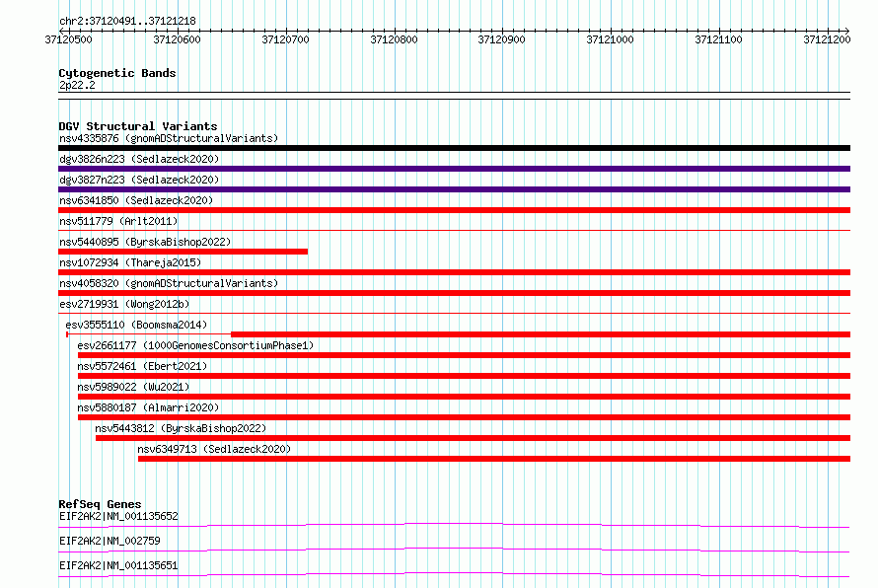This screenshot has width=878, height=588.
Task: Click the red nsv5880187 variant bar
Action: click(x=464, y=417)
